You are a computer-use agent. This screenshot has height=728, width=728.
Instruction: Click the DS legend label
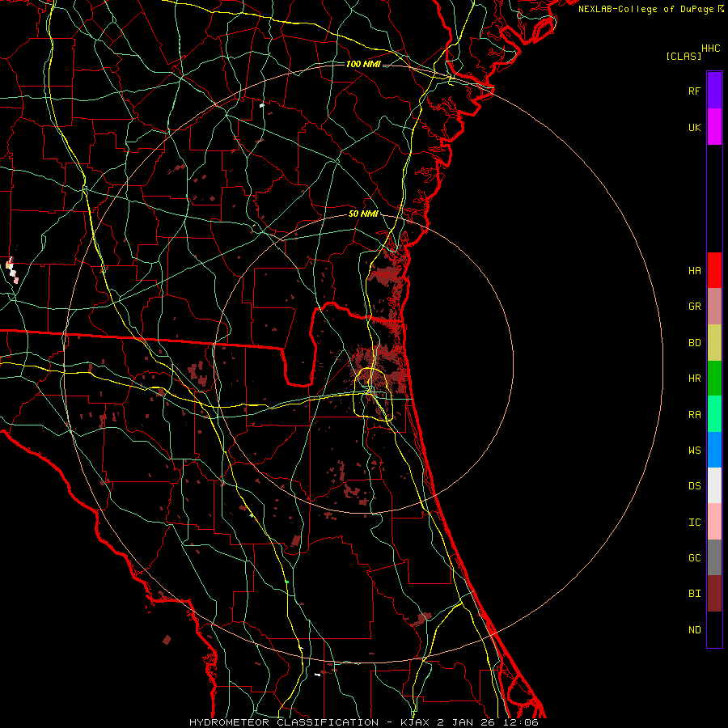click(x=694, y=485)
